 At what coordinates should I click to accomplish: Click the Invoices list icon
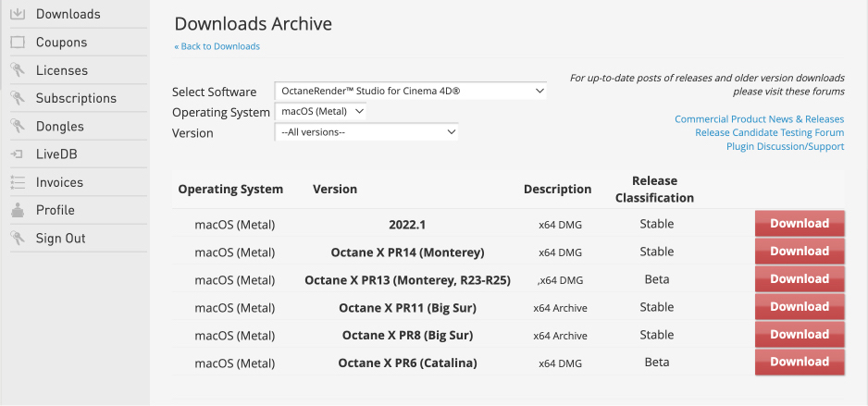click(x=18, y=182)
